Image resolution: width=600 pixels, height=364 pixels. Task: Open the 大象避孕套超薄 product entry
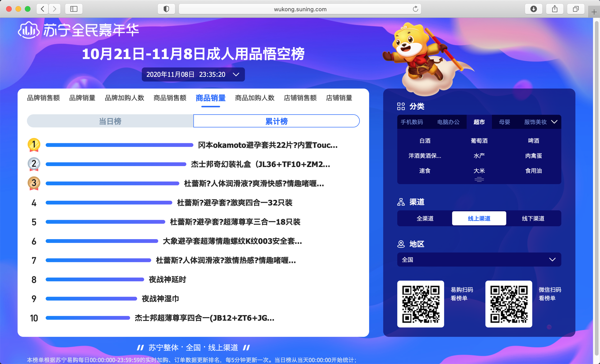point(232,241)
